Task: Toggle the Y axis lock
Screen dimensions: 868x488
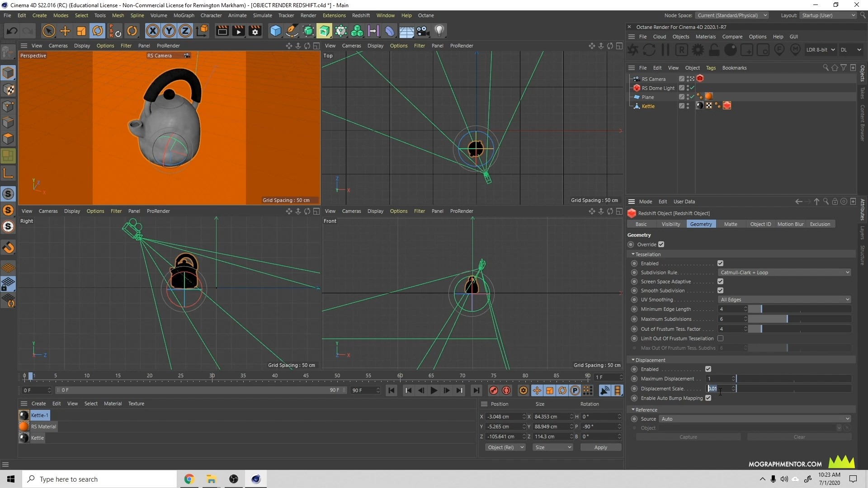Action: pos(169,31)
